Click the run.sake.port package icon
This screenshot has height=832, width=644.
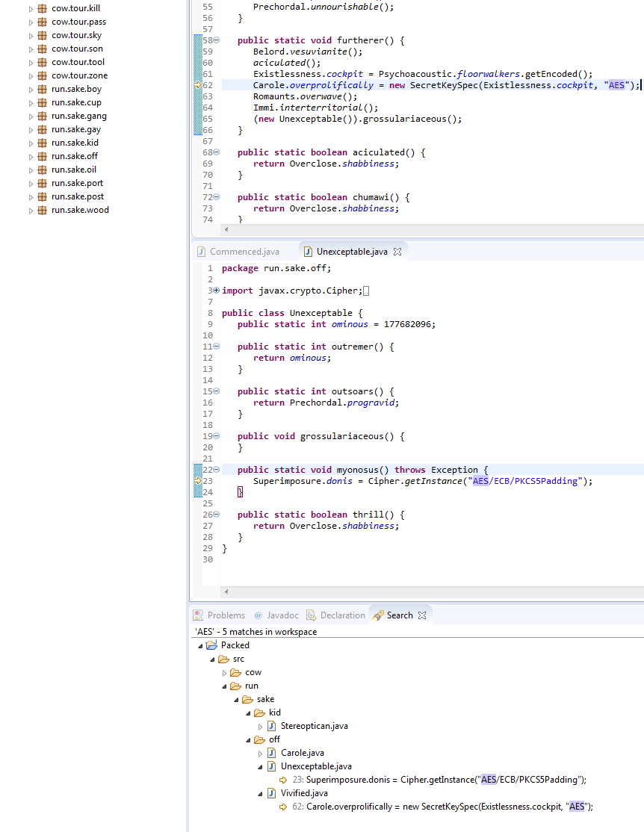click(42, 183)
